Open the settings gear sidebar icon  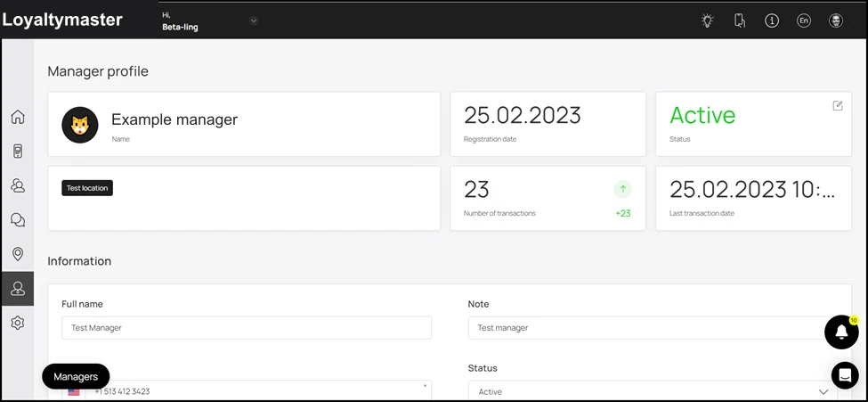point(18,323)
